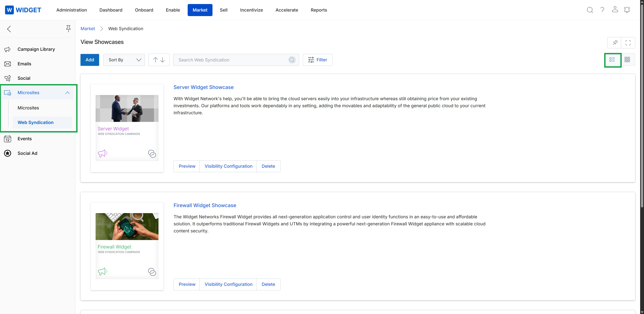Preview the Firewall Widget Showcase
Image resolution: width=644 pixels, height=314 pixels.
coord(187,285)
